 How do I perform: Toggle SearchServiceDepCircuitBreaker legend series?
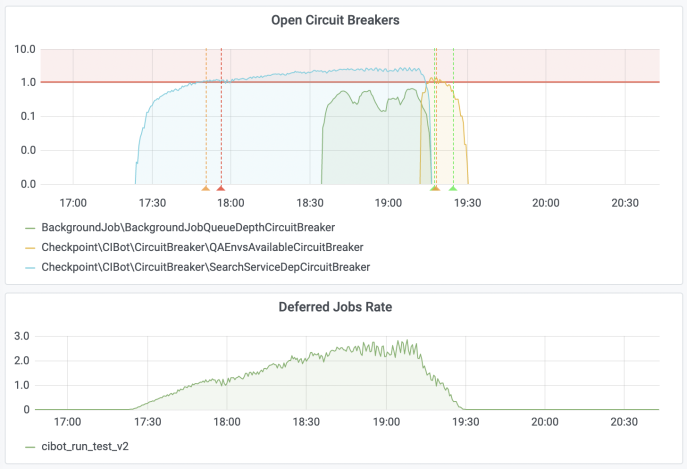tap(205, 267)
